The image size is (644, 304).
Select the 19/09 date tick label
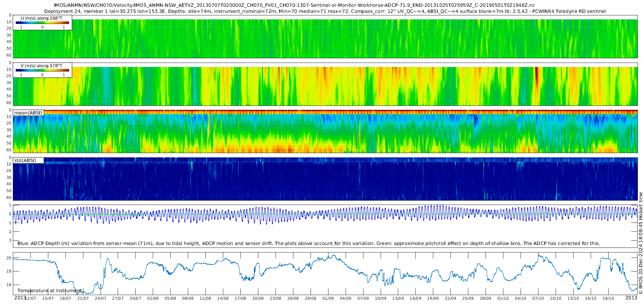click(433, 298)
